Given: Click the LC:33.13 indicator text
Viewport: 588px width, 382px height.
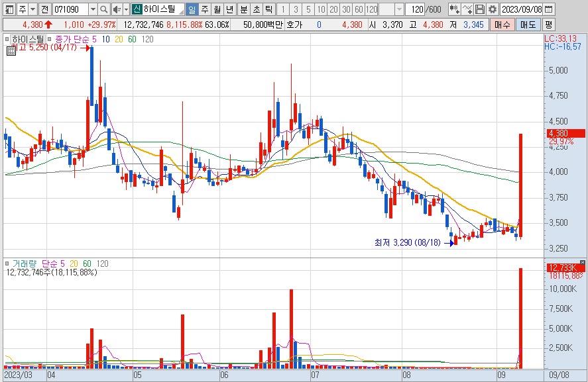Looking at the screenshot, I should pyautogui.click(x=561, y=38).
